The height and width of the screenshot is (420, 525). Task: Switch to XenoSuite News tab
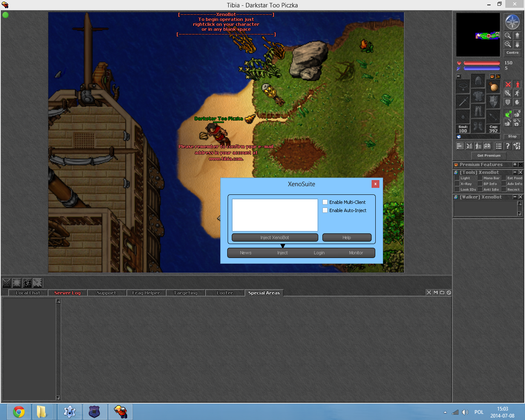[x=246, y=253]
